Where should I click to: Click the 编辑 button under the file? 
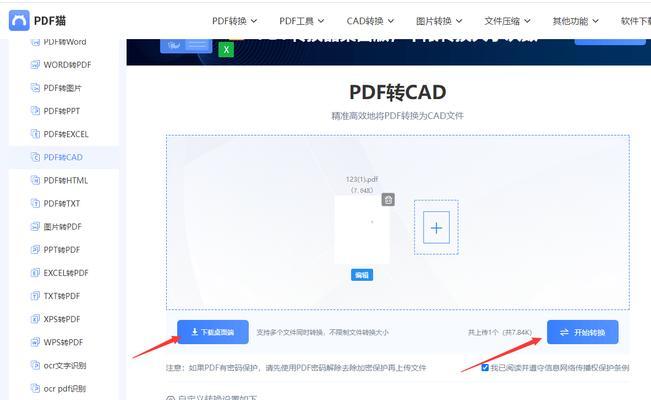click(362, 275)
